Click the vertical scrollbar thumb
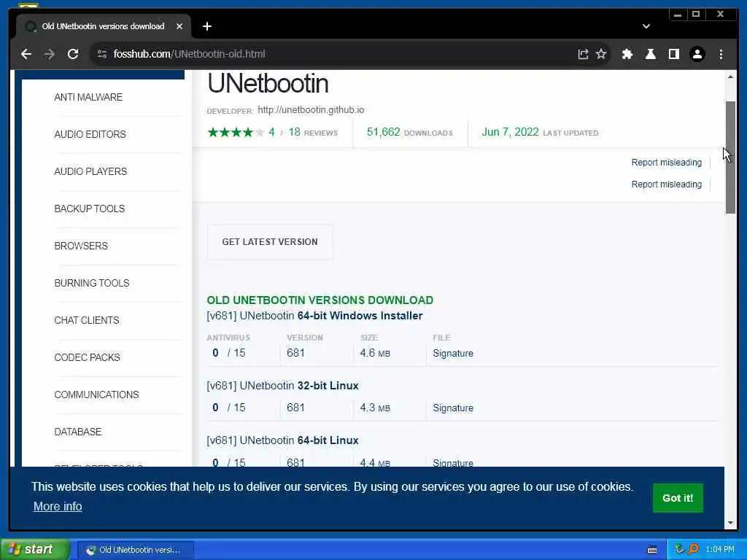This screenshot has width=747, height=560. 730,157
